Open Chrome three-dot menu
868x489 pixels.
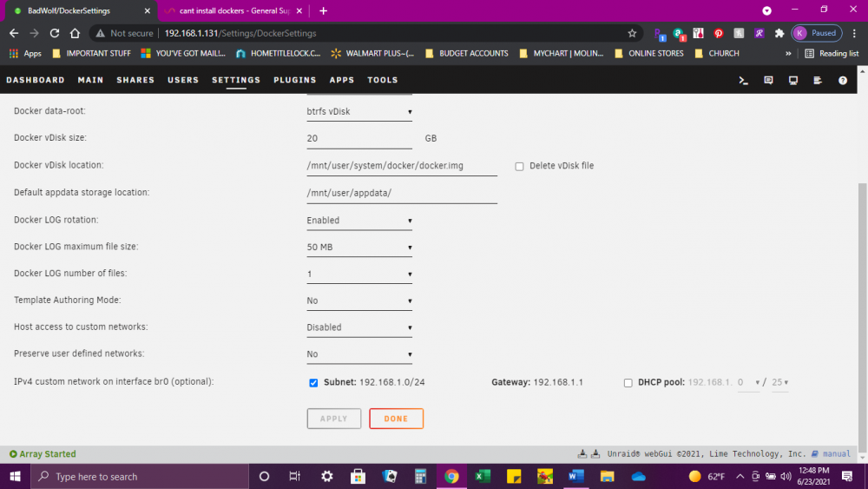[854, 33]
